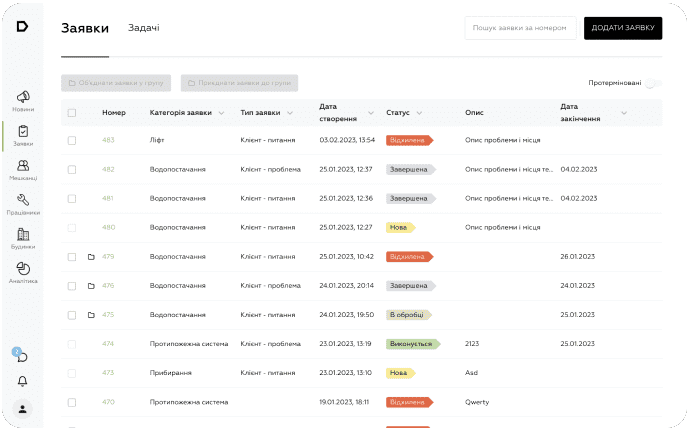691x430 pixels.
Task: Select the Заявки tab heading
Action: point(85,28)
